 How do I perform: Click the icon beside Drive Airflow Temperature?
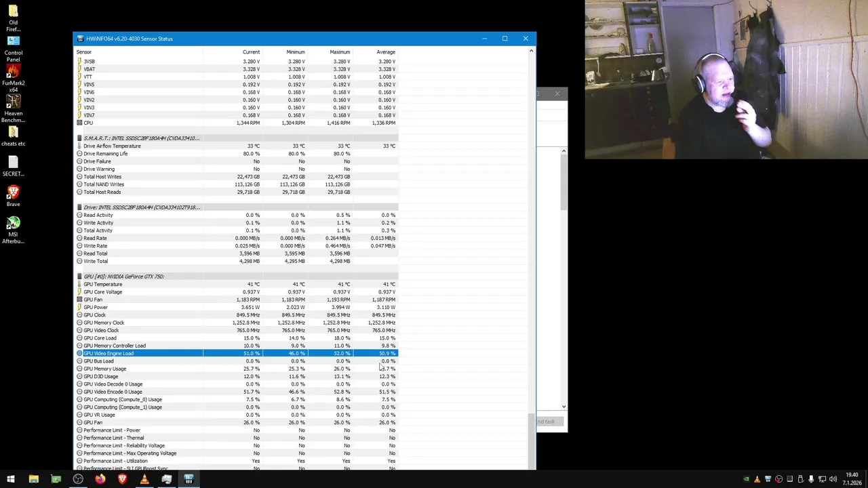tap(79, 146)
